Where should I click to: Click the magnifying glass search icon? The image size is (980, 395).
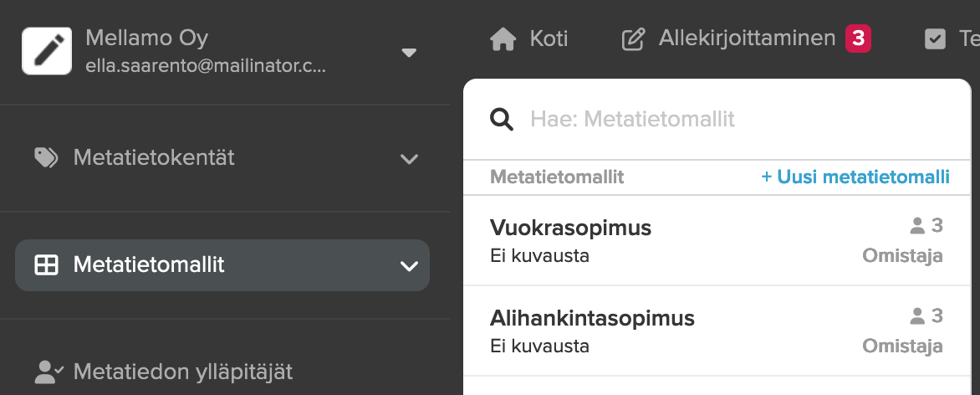point(502,119)
